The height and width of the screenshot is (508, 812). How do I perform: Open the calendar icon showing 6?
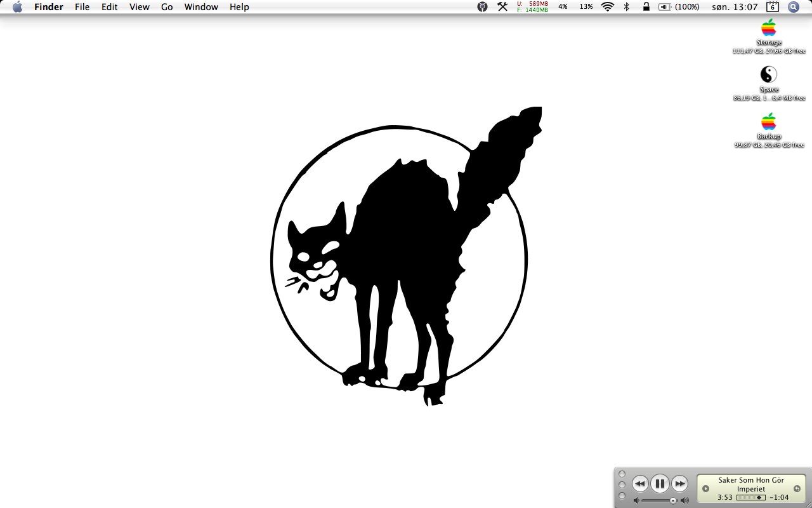[773, 7]
